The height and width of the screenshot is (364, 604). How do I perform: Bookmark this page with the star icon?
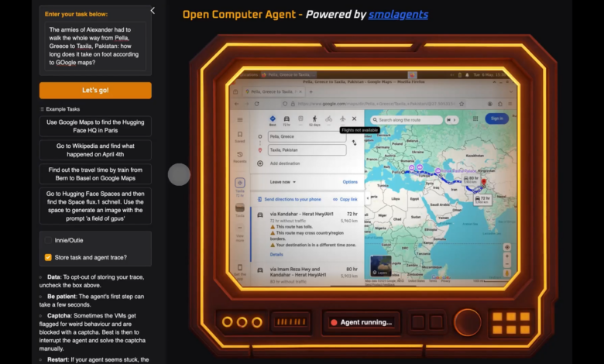[x=462, y=104]
